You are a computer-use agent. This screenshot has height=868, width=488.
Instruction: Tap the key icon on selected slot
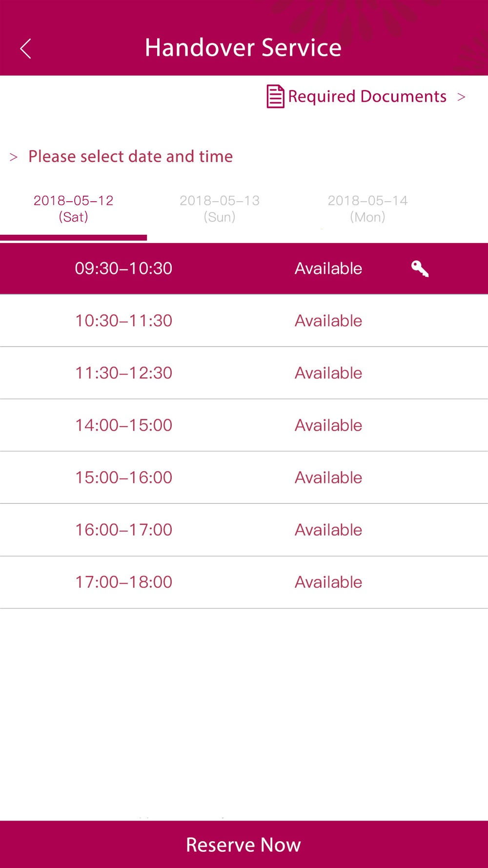(420, 269)
